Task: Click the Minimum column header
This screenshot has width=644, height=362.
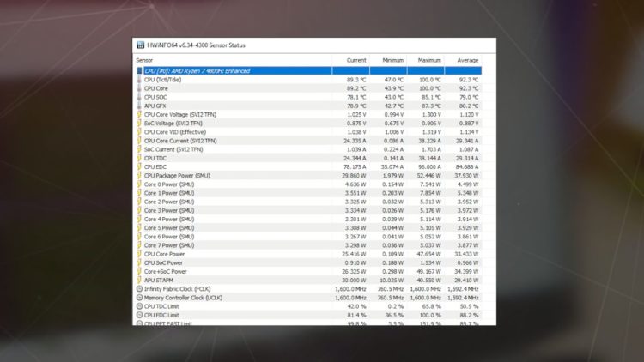Action: [392, 60]
